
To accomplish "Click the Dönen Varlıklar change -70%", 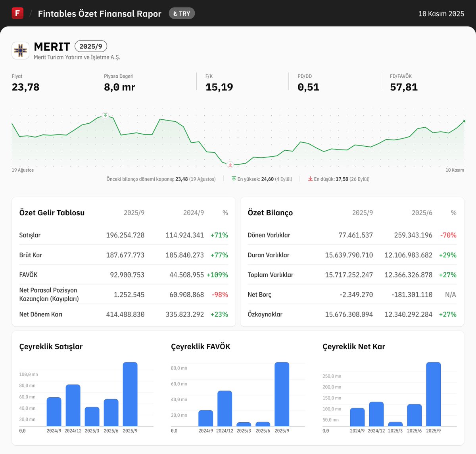I will tap(449, 235).
